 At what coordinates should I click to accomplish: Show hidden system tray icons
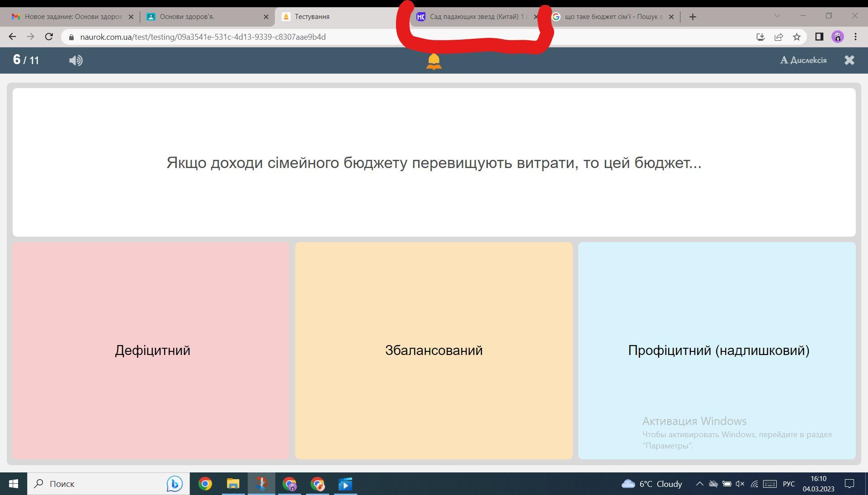tap(699, 484)
